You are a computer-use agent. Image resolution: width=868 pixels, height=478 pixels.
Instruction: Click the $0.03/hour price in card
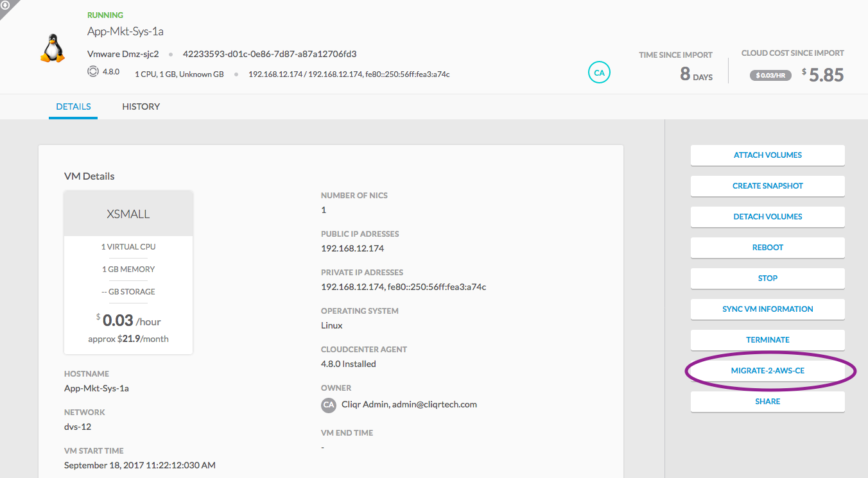128,320
